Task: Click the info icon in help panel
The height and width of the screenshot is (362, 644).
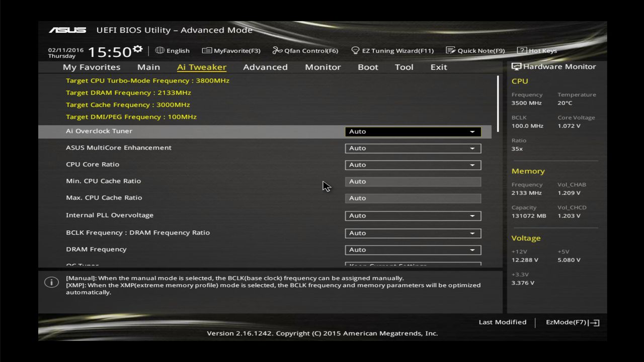Action: point(51,282)
